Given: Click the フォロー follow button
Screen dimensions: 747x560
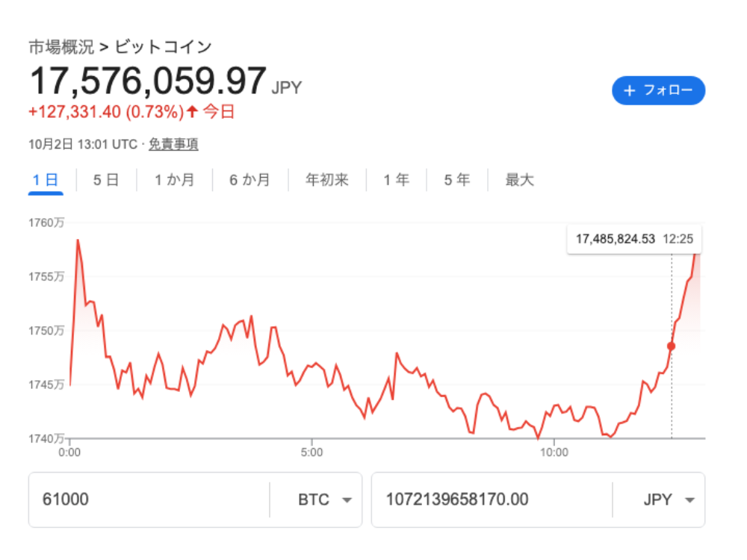Looking at the screenshot, I should click(x=658, y=90).
